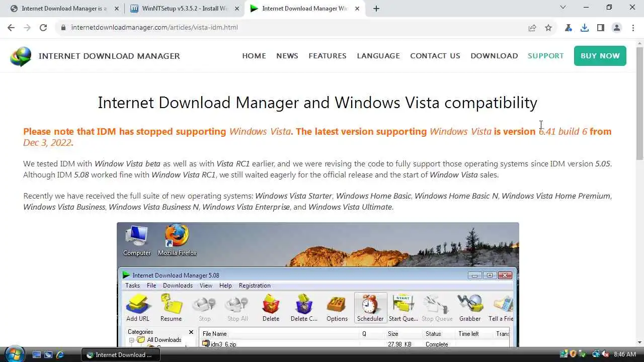Open the LANGUAGE menu item

click(378, 56)
